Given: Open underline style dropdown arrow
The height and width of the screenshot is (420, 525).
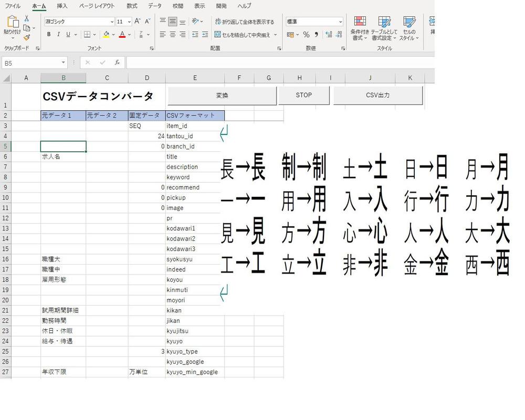Looking at the screenshot, I should 76,35.
